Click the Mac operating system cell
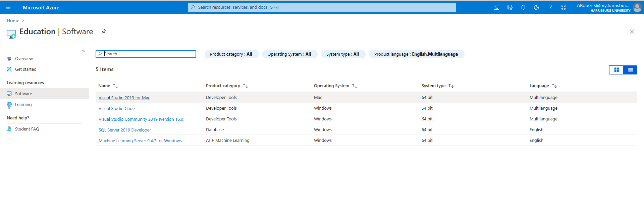Screen dimensions: 644x216 pyautogui.click(x=318, y=97)
